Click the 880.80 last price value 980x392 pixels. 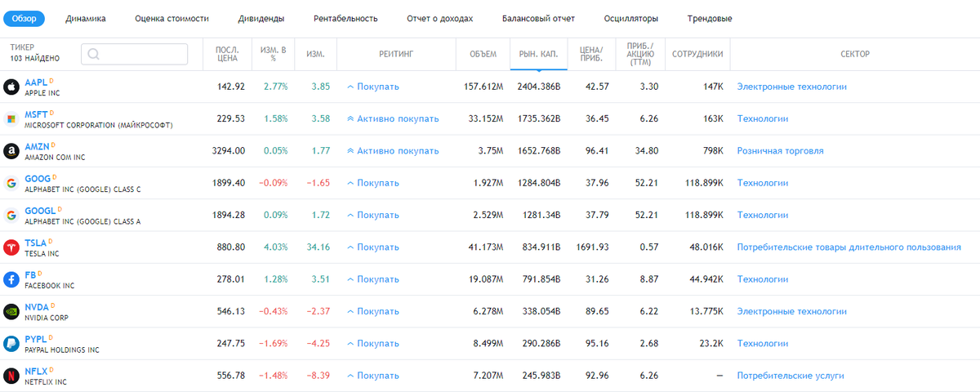pyautogui.click(x=232, y=247)
